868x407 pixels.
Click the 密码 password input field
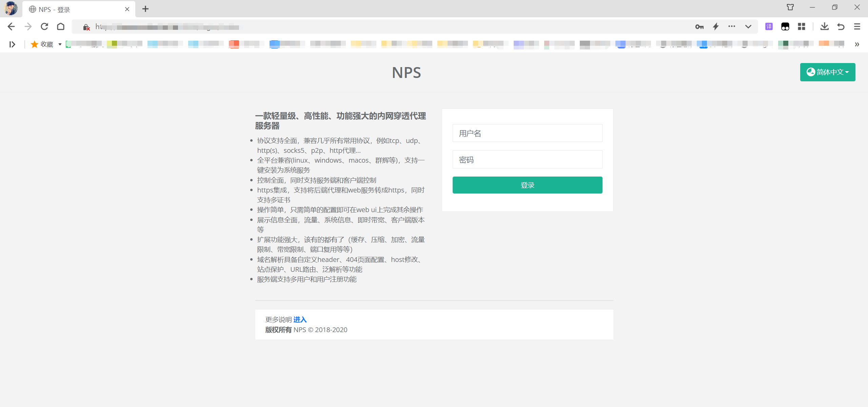point(527,159)
